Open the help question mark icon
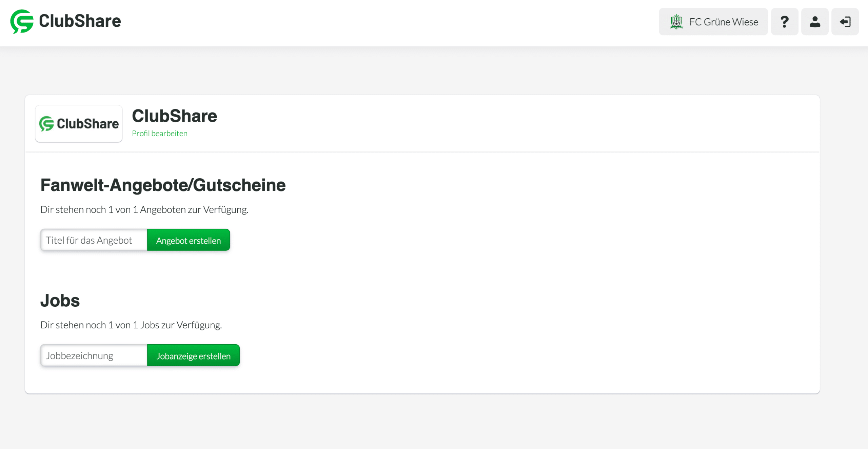868x449 pixels. click(785, 22)
